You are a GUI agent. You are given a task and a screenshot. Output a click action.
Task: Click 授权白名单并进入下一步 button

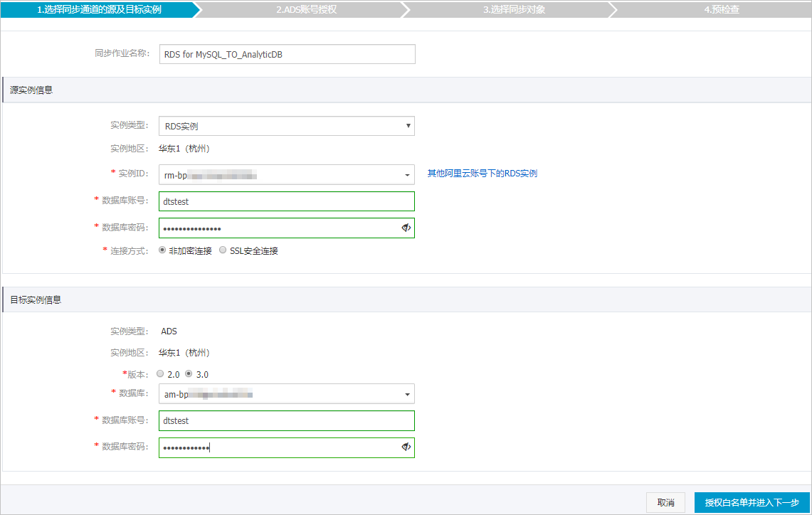(x=752, y=503)
